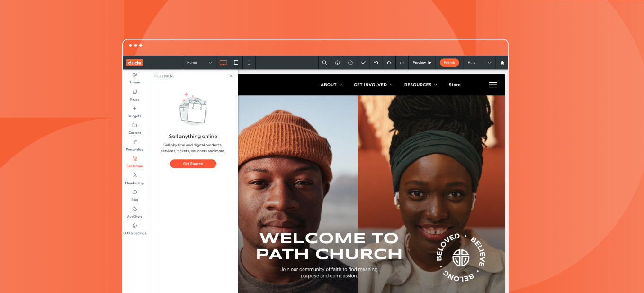Viewport: 644px width, 293px height.
Task: Select Sell Online in sidebar
Action: click(134, 162)
